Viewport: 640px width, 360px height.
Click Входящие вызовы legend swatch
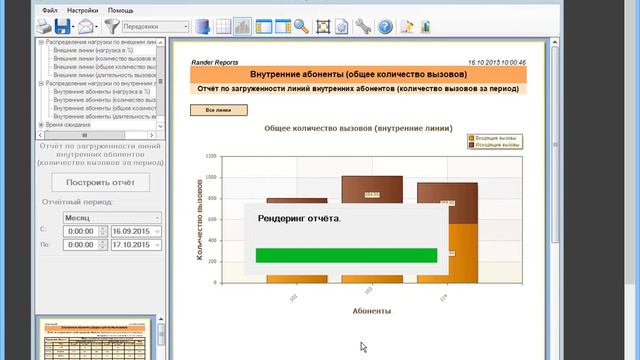(471, 138)
